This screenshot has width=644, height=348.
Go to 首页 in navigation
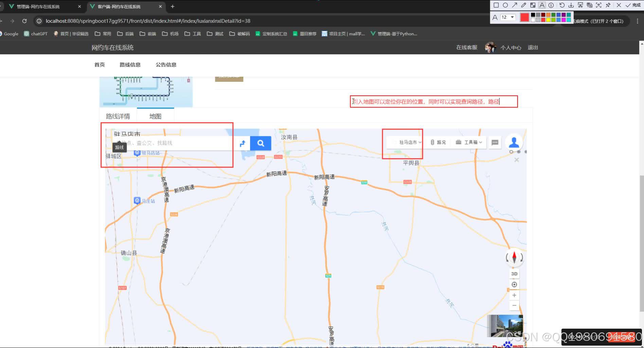[100, 65]
